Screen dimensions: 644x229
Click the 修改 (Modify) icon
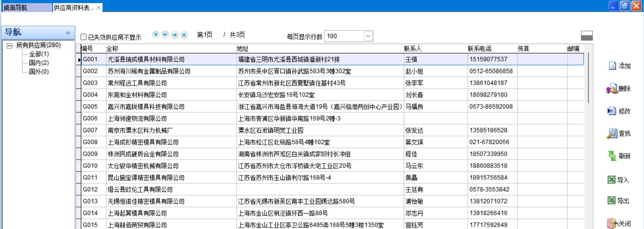pos(612,111)
